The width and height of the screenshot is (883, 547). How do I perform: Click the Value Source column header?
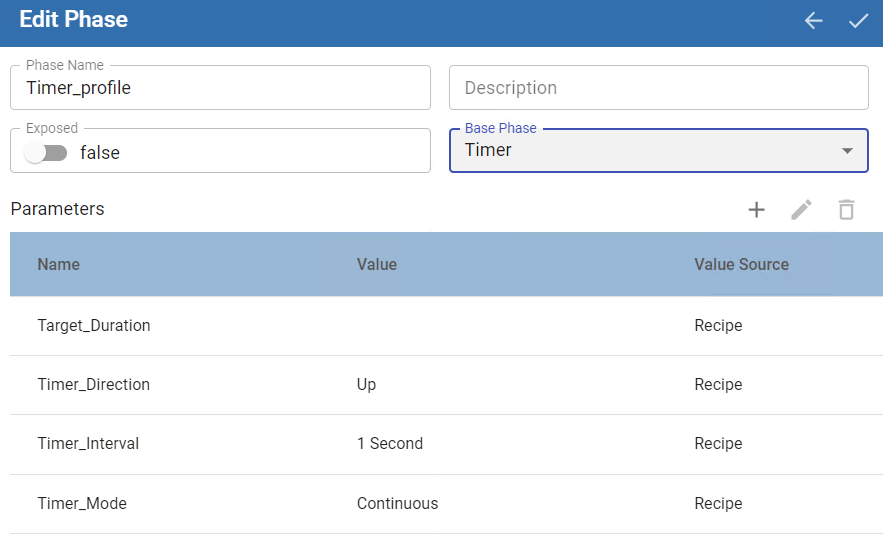pos(741,265)
